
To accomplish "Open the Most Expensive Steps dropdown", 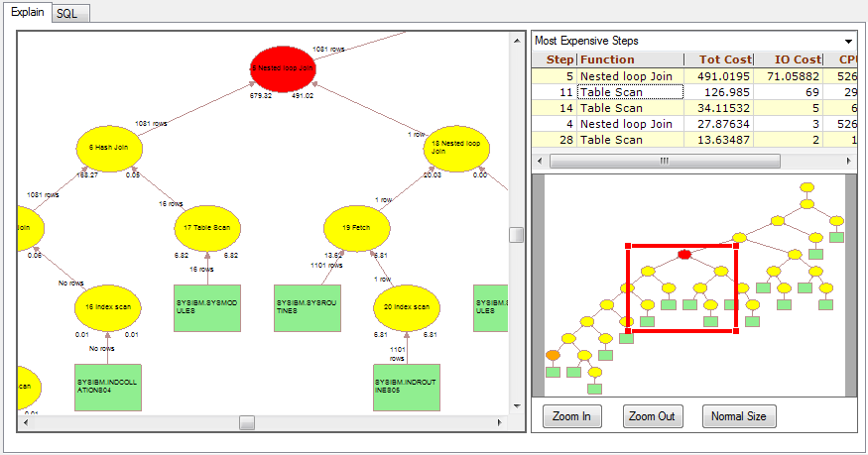I will pyautogui.click(x=848, y=41).
